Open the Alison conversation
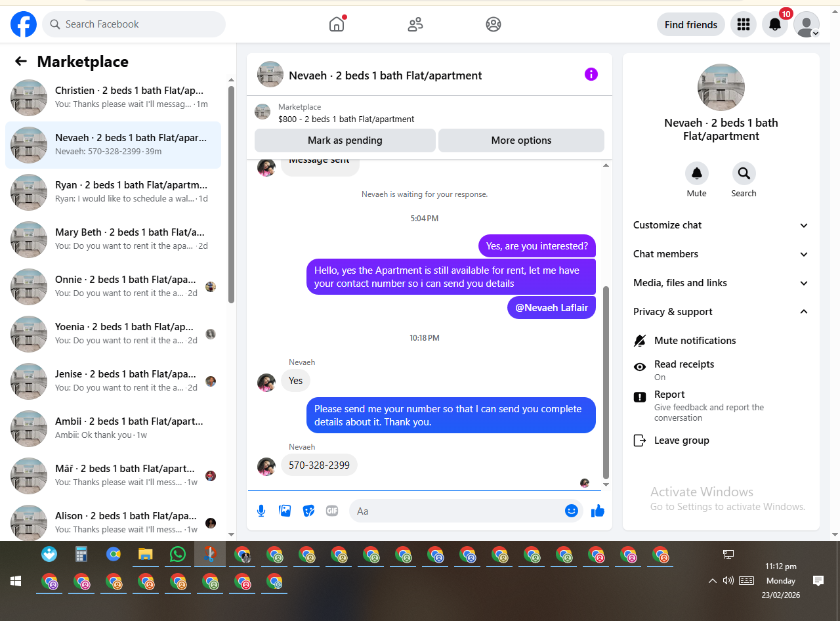 click(113, 523)
